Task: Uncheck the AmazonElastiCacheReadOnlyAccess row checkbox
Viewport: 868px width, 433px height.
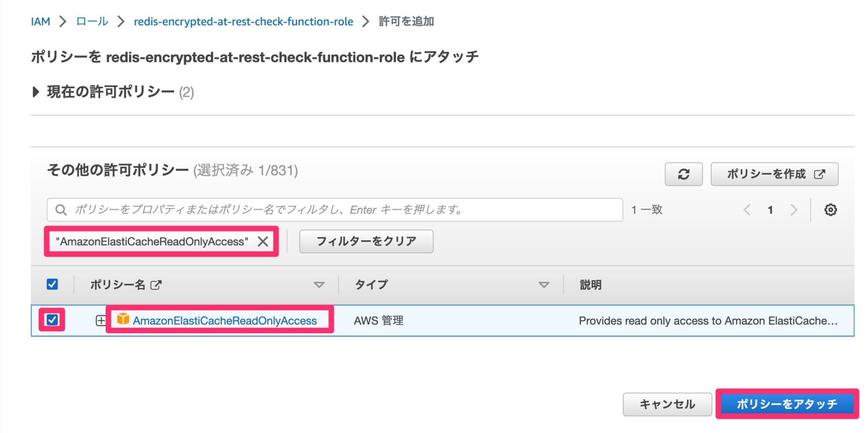Action: [52, 321]
